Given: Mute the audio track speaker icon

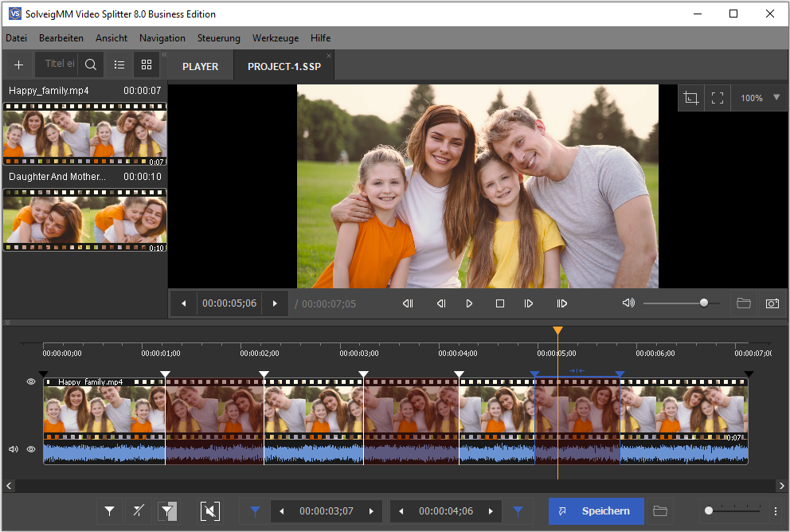Looking at the screenshot, I should (x=14, y=449).
